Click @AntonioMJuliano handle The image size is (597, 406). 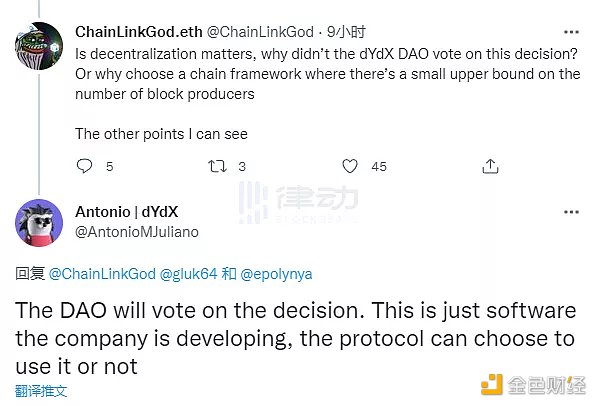click(137, 232)
